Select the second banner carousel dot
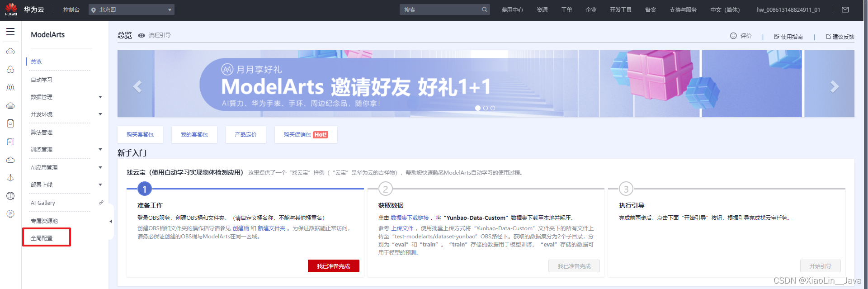The width and height of the screenshot is (868, 289). (486, 108)
